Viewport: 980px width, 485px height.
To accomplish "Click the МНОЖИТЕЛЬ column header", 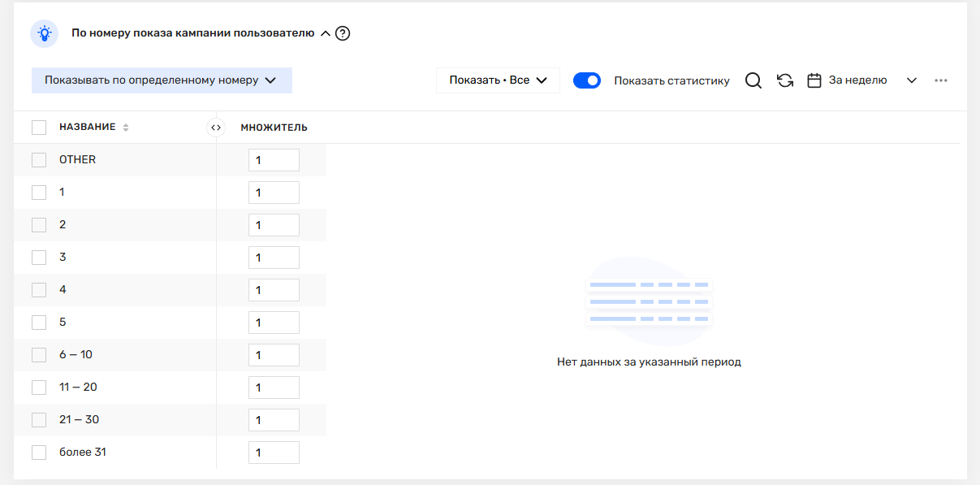I will [x=274, y=128].
